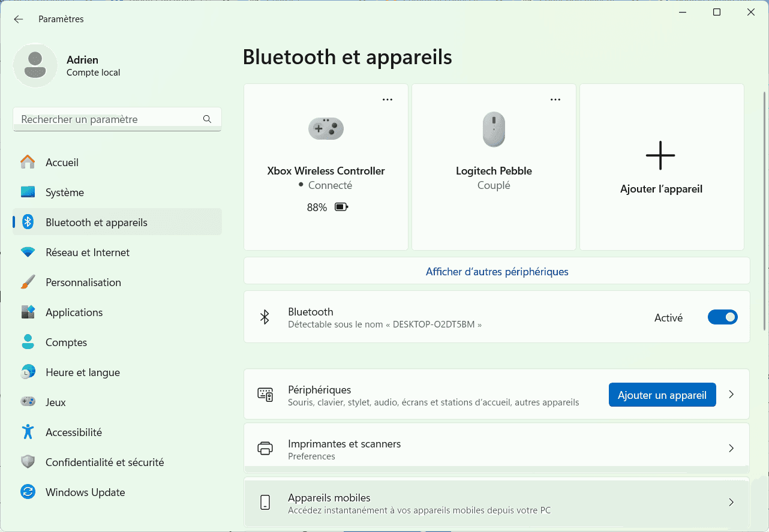Click the Logitech Pebble mouse image
769x532 pixels.
(494, 130)
